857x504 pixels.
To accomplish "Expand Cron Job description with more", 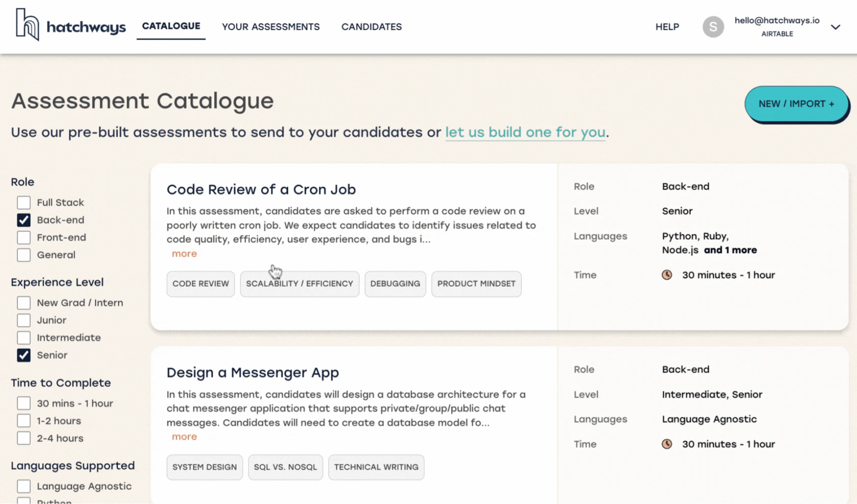I will point(184,254).
